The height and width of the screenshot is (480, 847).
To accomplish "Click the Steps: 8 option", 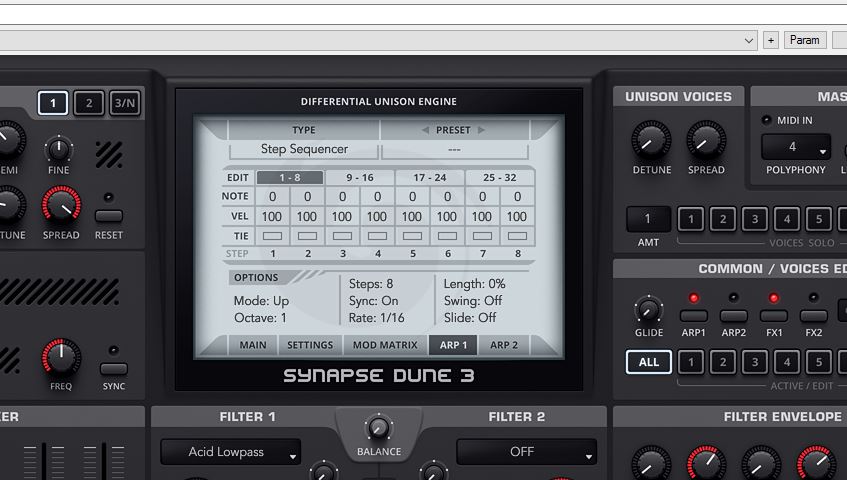I will [x=371, y=284].
